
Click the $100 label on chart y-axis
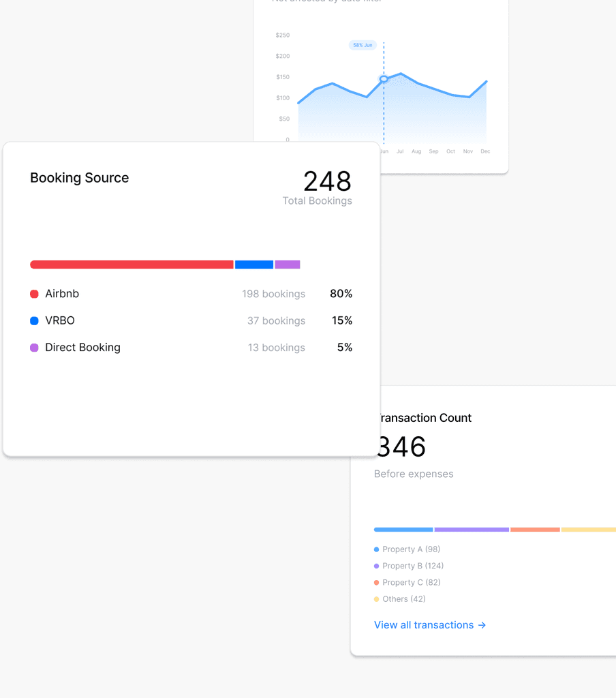point(283,98)
